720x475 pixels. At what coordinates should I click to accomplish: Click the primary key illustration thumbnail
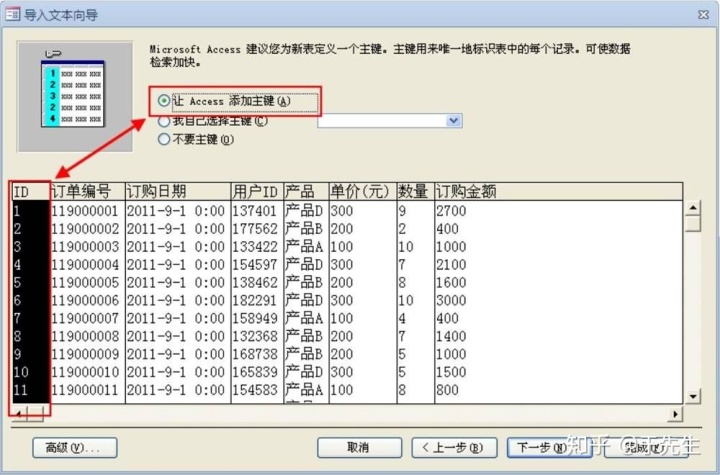74,96
